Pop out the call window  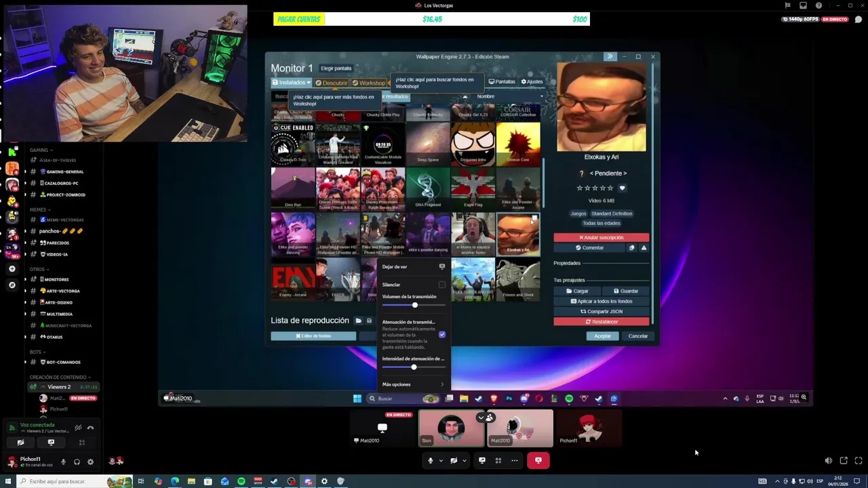[x=844, y=460]
